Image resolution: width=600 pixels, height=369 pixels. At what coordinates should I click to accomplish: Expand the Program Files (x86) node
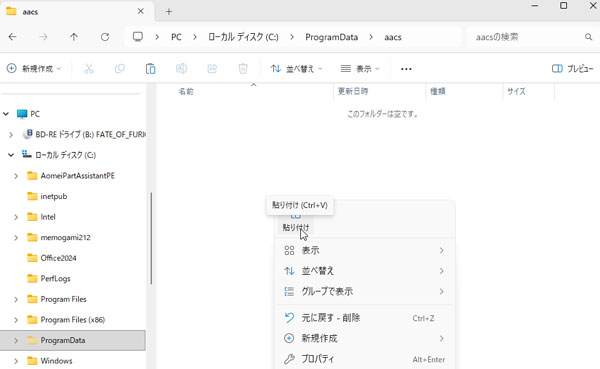(x=16, y=320)
